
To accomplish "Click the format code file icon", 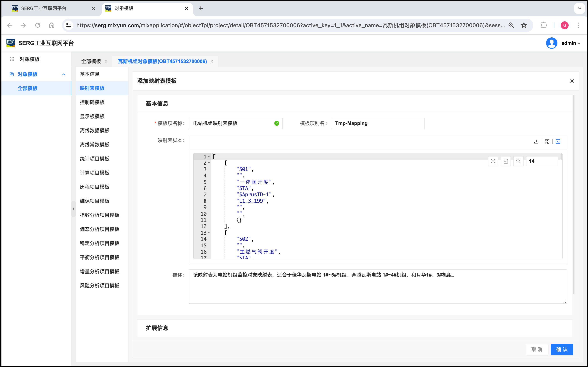I will click(506, 161).
